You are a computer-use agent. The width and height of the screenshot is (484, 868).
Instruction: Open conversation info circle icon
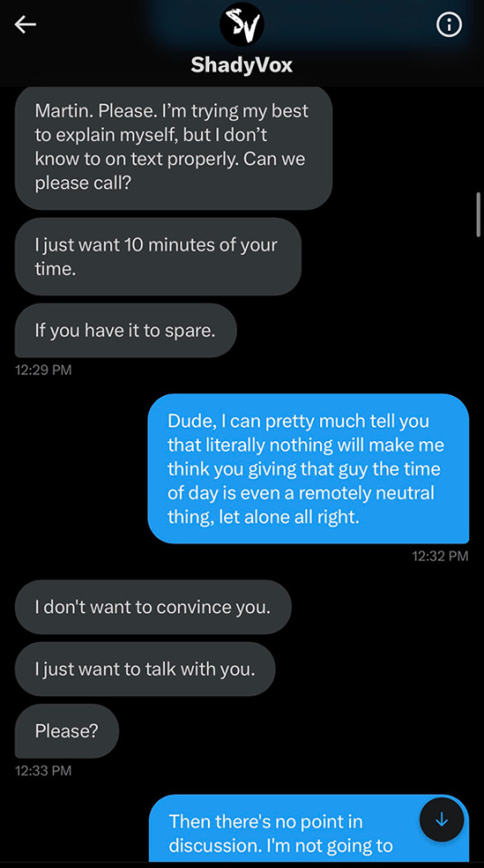[449, 25]
